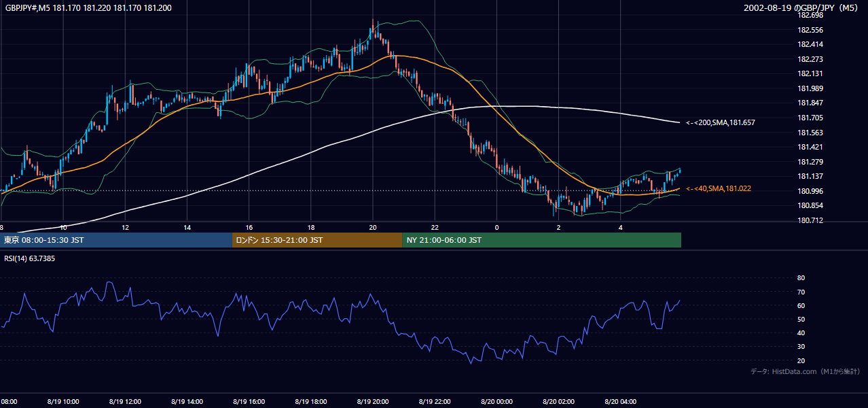Click the RSI(14) 63.7385 indicator label
Viewport: 868px width, 408px height.
tap(30, 258)
